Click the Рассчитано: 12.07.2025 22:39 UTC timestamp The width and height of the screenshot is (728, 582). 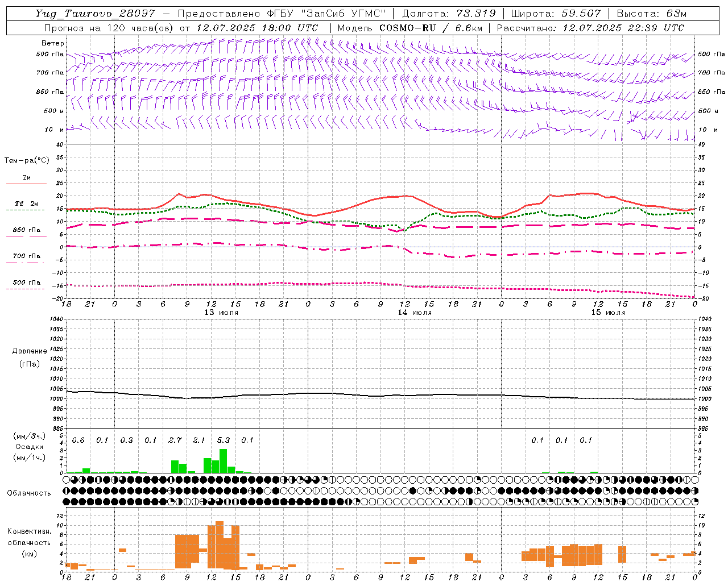590,28
